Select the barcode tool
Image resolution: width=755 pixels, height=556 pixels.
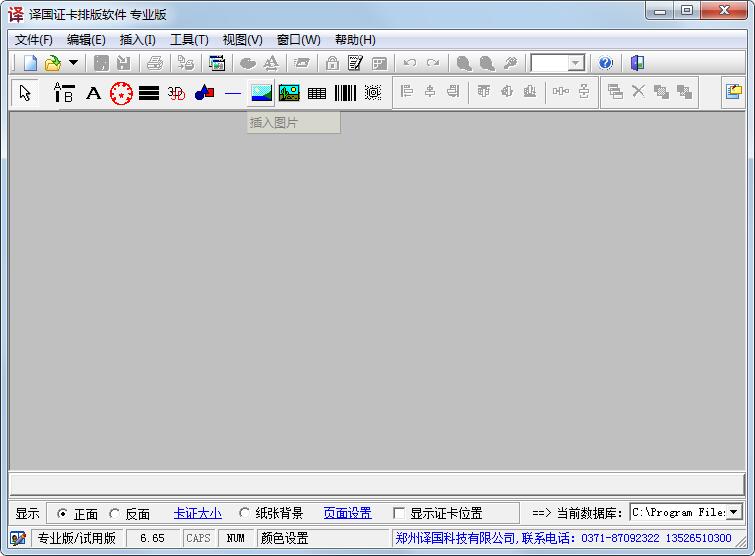pos(345,93)
